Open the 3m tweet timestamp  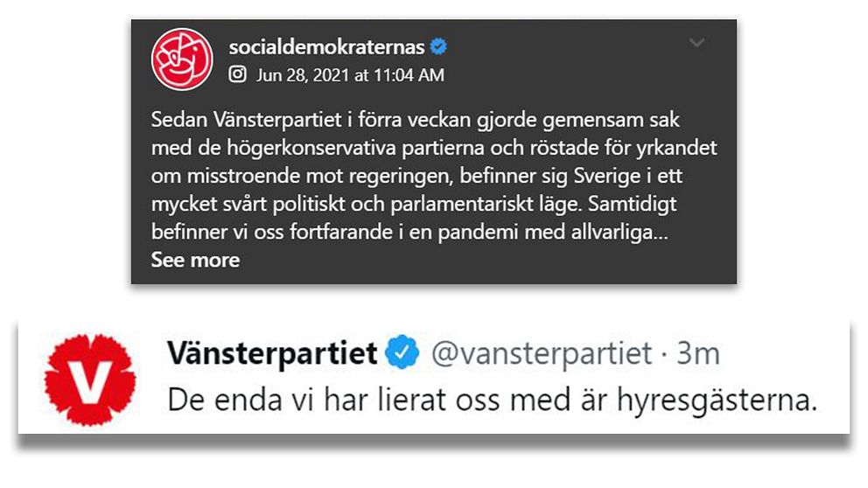(x=698, y=353)
